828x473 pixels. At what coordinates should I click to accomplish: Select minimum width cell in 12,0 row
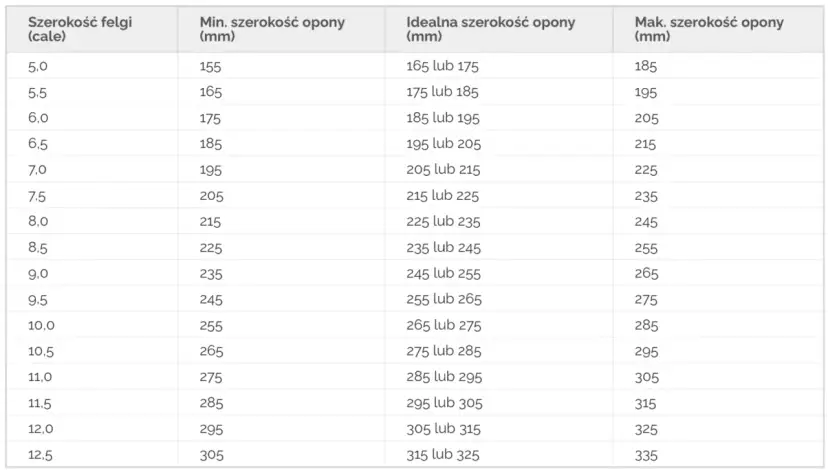[x=211, y=428]
